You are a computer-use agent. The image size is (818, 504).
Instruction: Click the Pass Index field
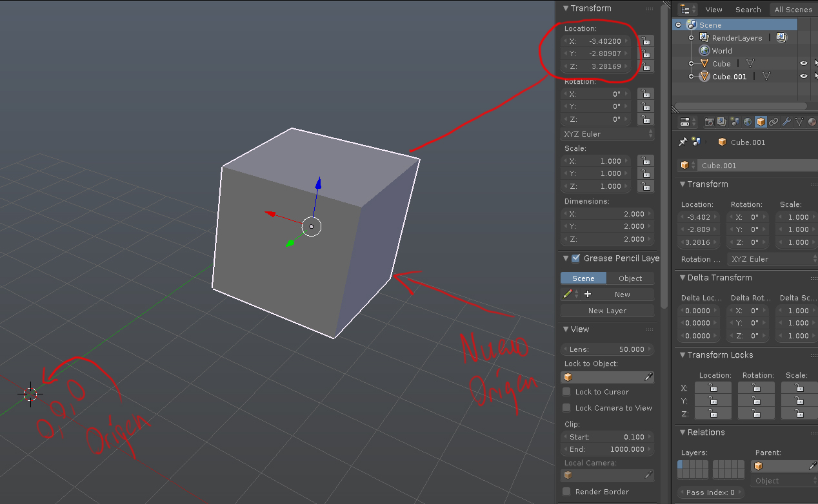point(710,492)
